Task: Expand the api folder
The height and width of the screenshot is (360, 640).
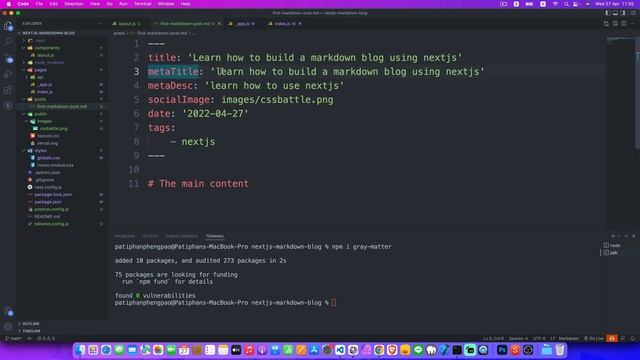Action: click(x=40, y=77)
